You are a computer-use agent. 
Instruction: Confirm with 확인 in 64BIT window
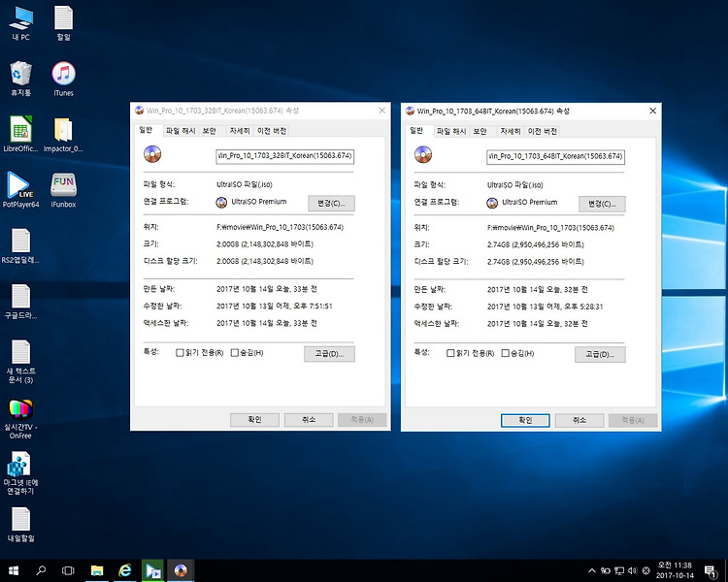coord(525,420)
